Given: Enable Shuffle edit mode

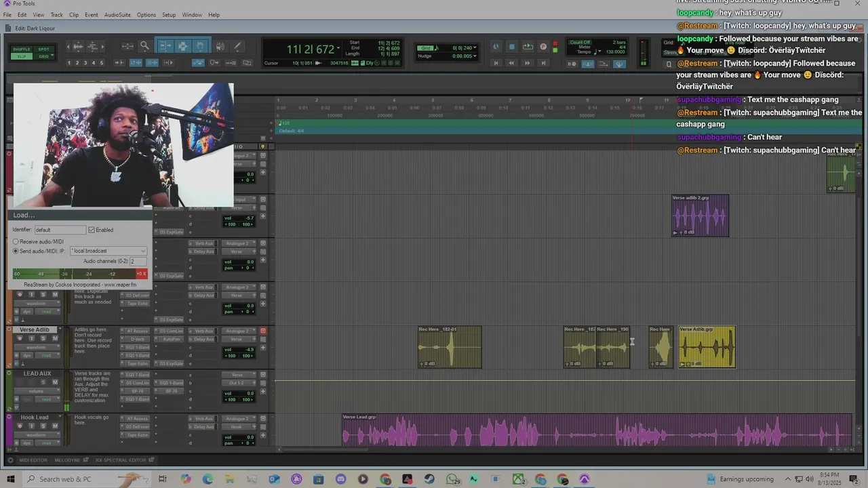Looking at the screenshot, I should point(22,49).
